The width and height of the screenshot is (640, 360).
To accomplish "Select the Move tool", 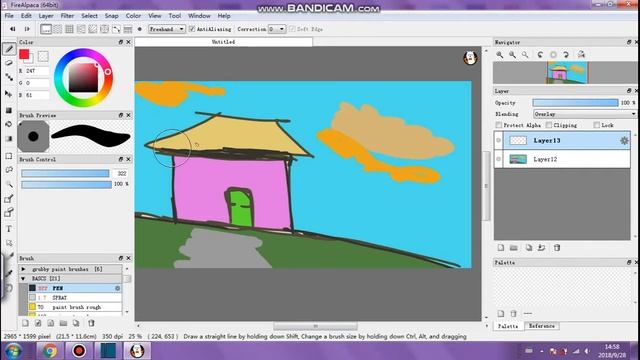I will pos(9,94).
